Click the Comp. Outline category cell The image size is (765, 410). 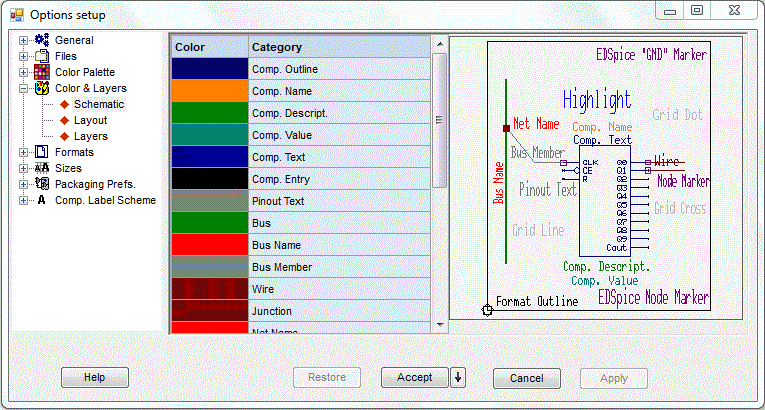click(340, 69)
